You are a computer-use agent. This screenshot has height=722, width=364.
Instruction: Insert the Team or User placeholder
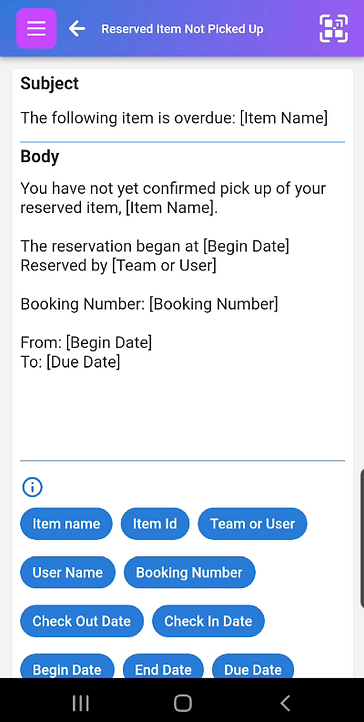pos(253,524)
